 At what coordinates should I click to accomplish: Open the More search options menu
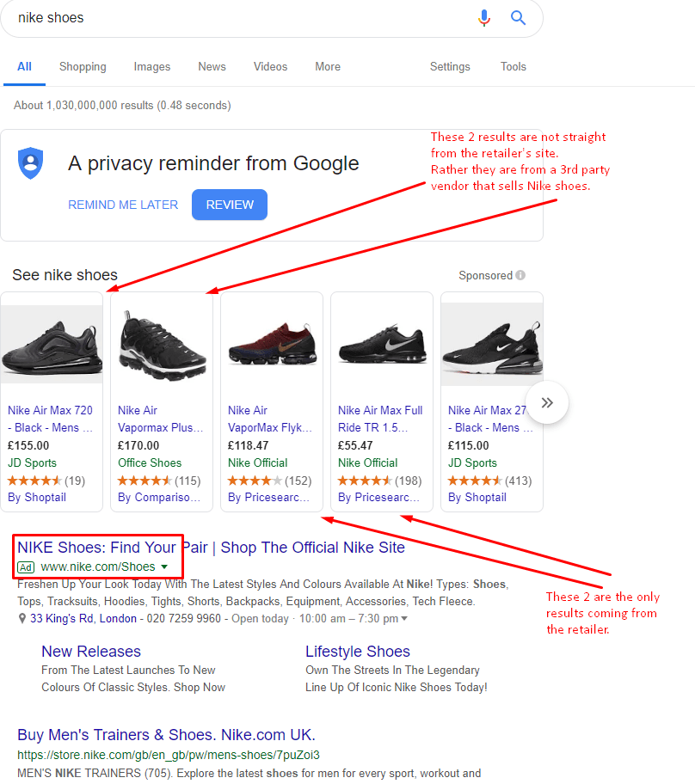(328, 66)
